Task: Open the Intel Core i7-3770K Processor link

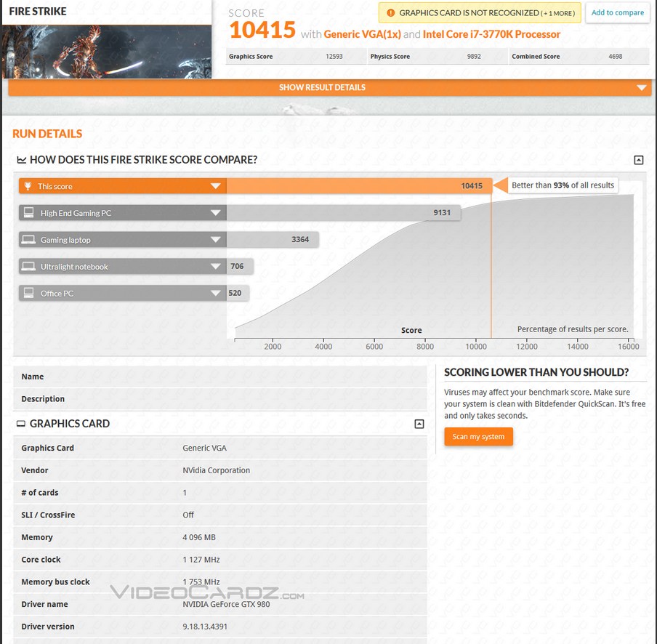Action: pyautogui.click(x=491, y=34)
